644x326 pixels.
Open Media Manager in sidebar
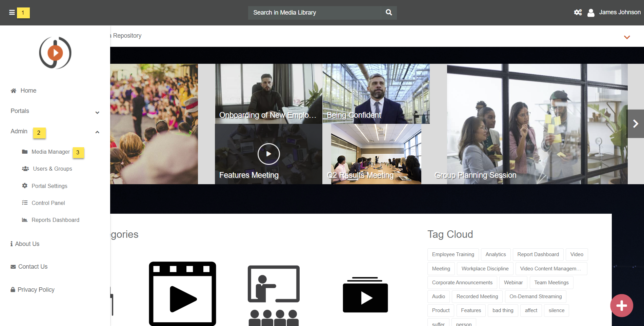coord(51,152)
